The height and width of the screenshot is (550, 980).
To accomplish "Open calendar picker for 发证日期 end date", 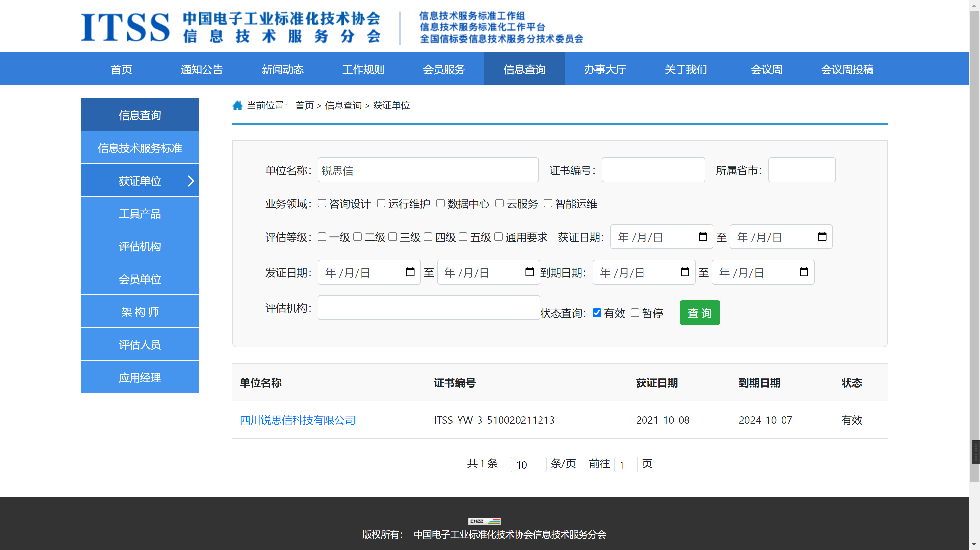I will [529, 272].
